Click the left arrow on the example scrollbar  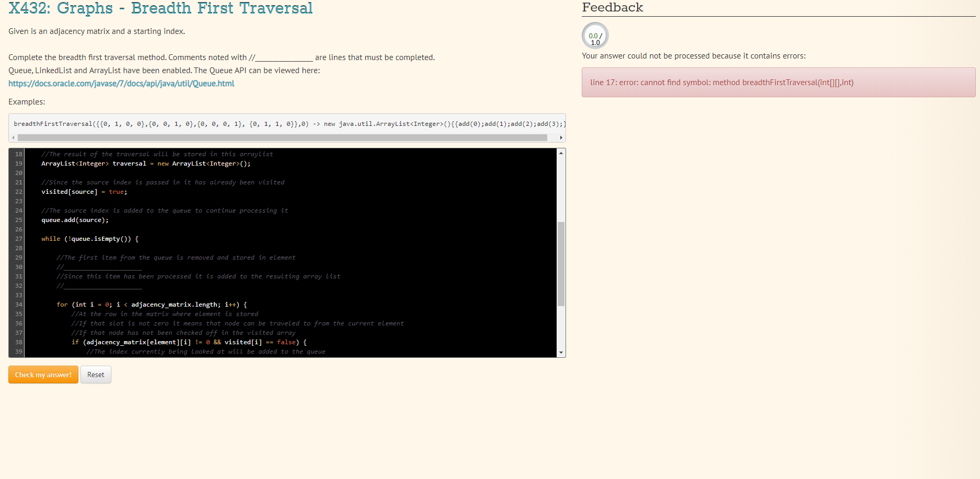(13, 137)
